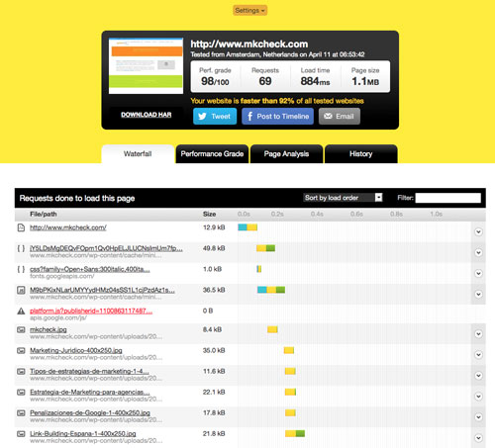Expand the jY5LDsMgDEQvFOpm1 request details

tap(478, 252)
